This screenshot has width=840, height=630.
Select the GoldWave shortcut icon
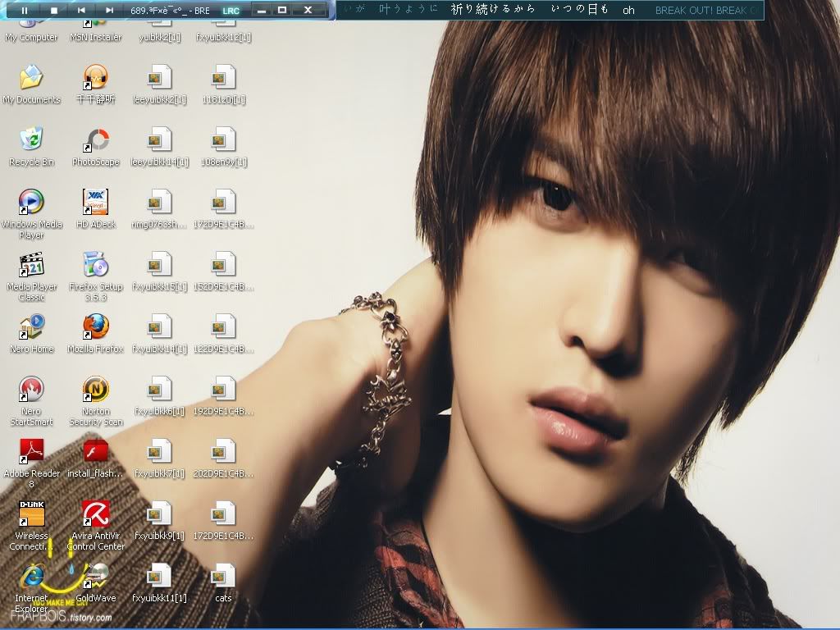pos(96,577)
